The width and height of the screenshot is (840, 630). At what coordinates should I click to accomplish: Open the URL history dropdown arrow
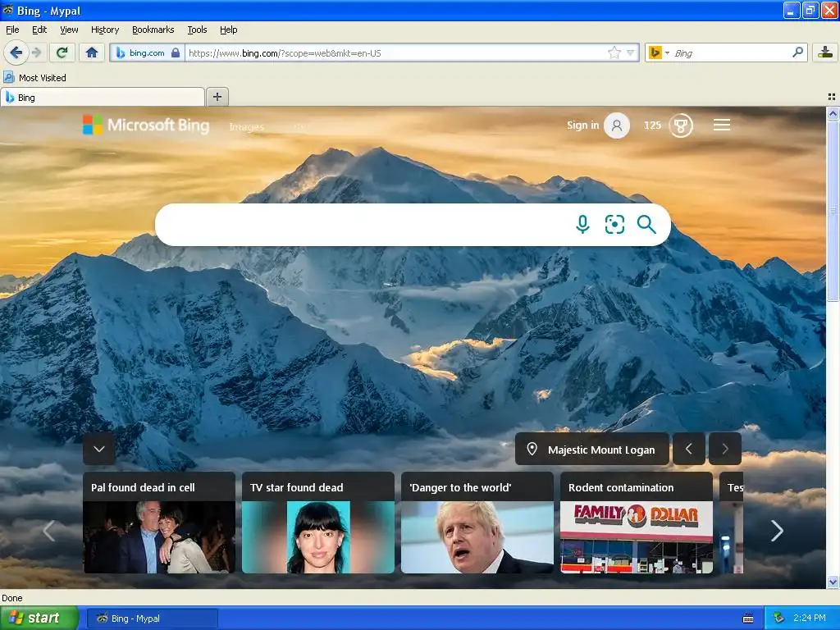point(631,52)
